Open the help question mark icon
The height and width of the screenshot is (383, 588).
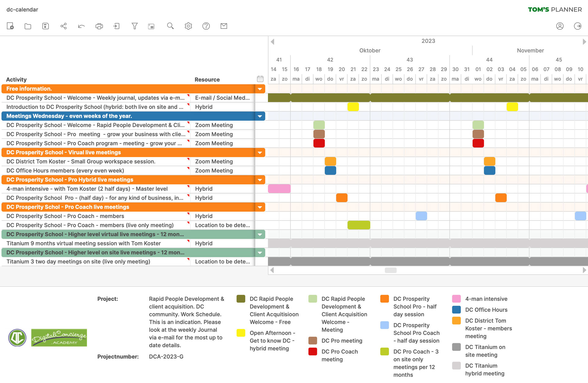206,26
